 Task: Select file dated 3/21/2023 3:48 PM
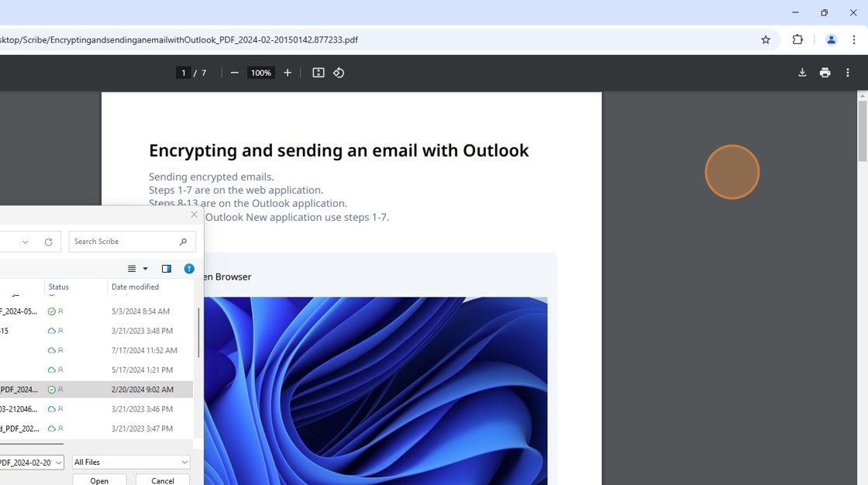point(96,331)
